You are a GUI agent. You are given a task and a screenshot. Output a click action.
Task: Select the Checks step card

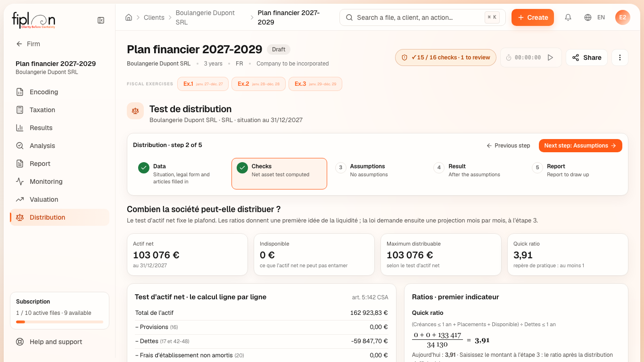(x=279, y=173)
